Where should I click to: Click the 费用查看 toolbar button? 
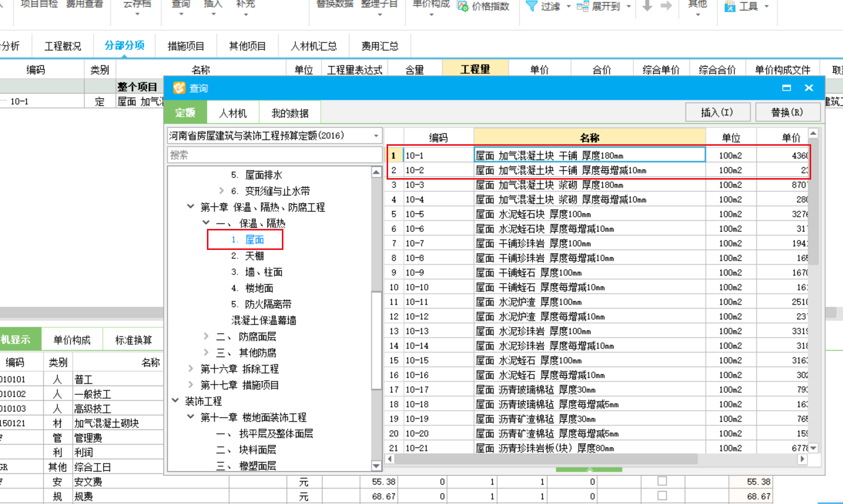point(85,4)
